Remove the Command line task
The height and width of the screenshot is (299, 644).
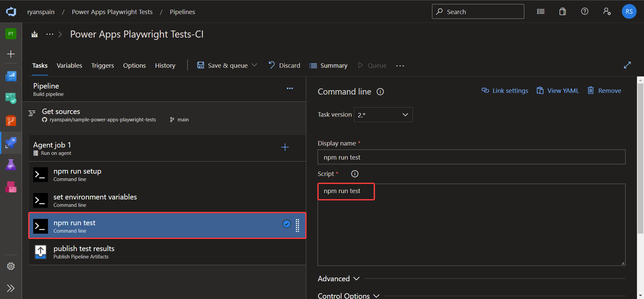(604, 91)
